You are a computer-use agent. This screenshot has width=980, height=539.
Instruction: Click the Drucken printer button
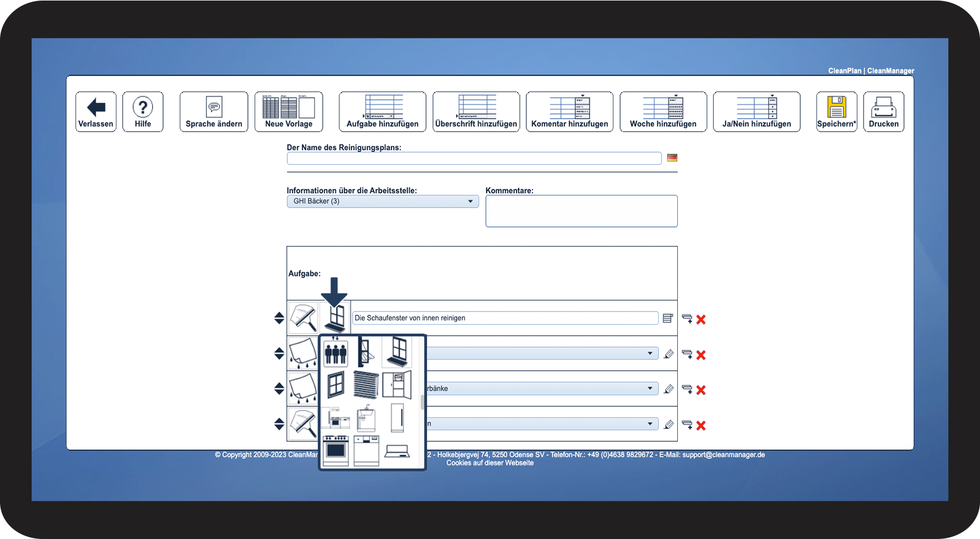[x=883, y=112]
